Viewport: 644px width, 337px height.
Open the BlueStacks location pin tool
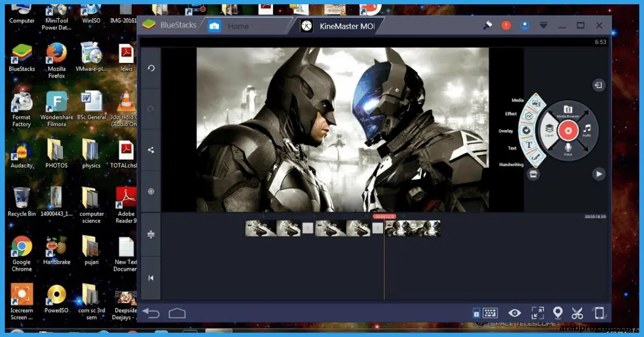[558, 313]
